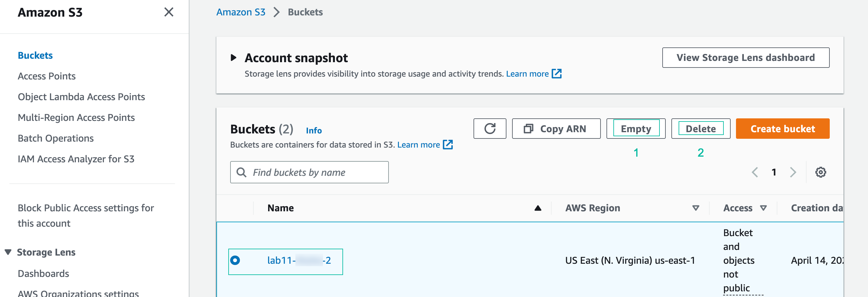Sort by AWS Region column arrow

(696, 208)
